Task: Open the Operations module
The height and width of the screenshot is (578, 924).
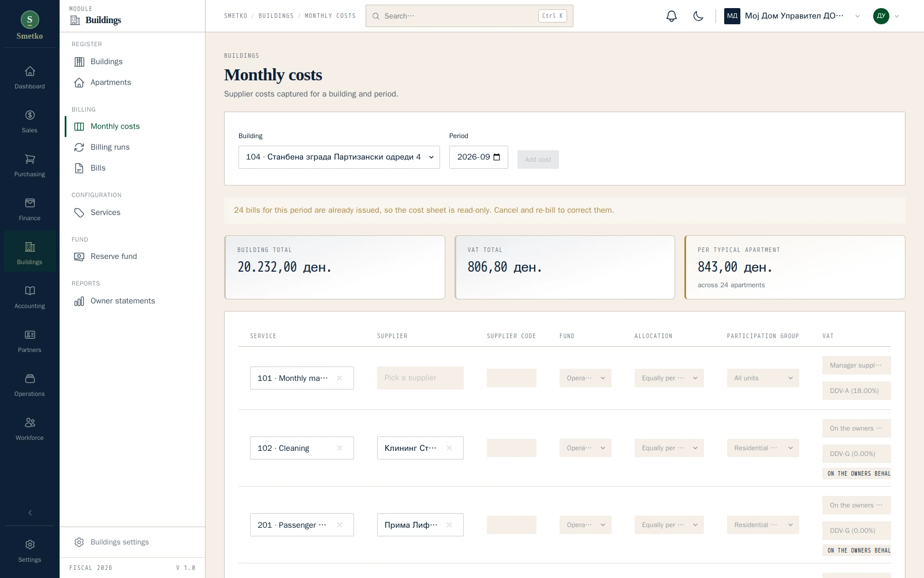Action: point(29,386)
